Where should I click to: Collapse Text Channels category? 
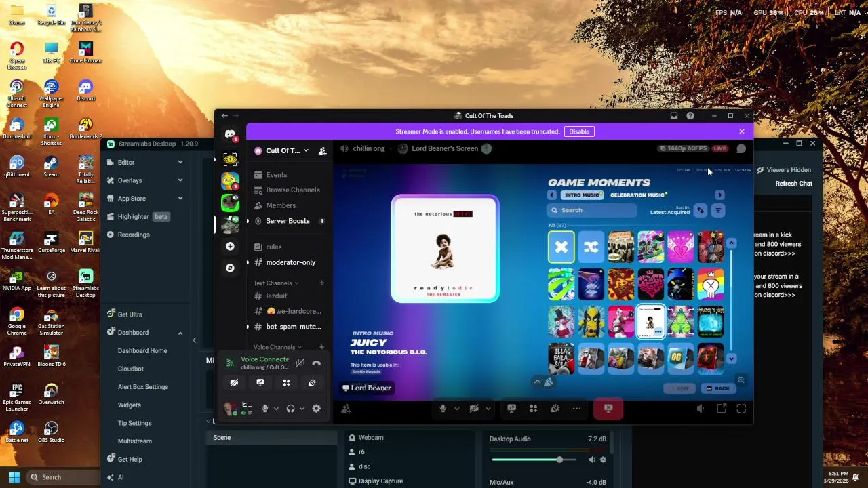click(276, 283)
